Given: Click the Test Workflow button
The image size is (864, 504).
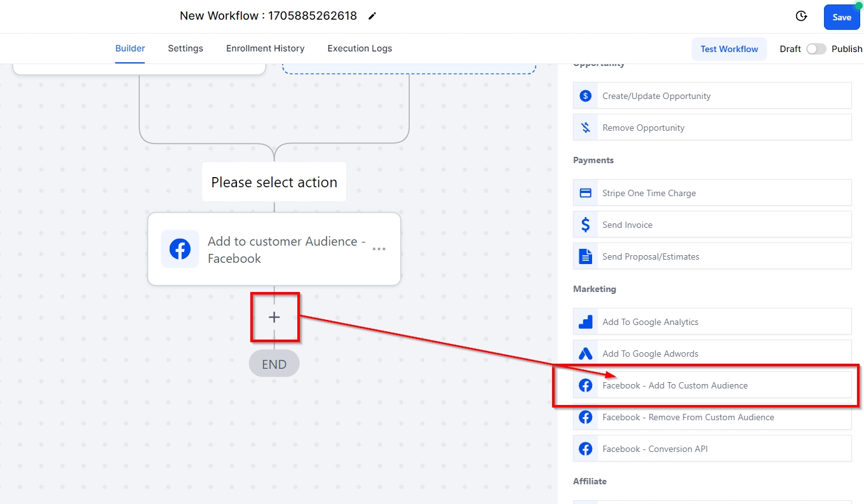Looking at the screenshot, I should point(729,49).
